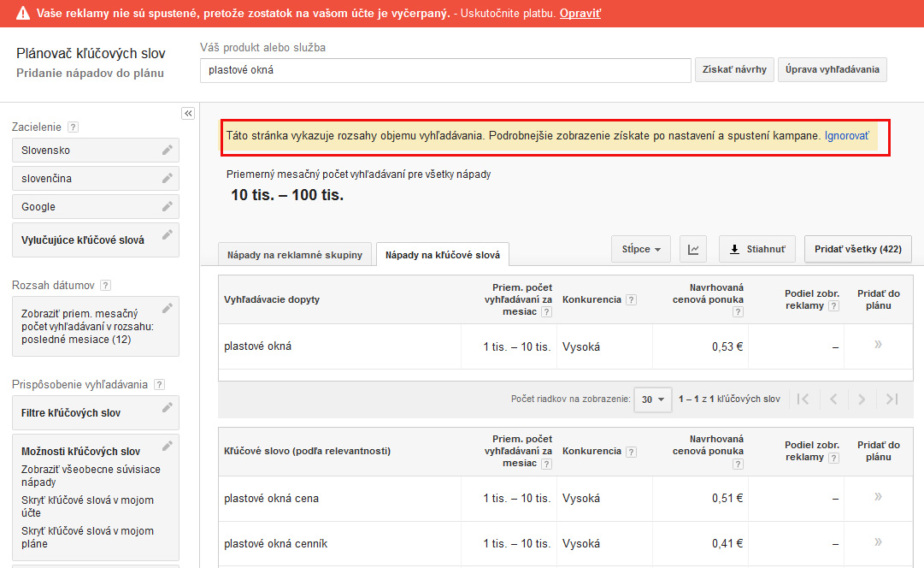Open help for Konkurencia in lower table
This screenshot has height=568, width=924.
pyautogui.click(x=631, y=452)
